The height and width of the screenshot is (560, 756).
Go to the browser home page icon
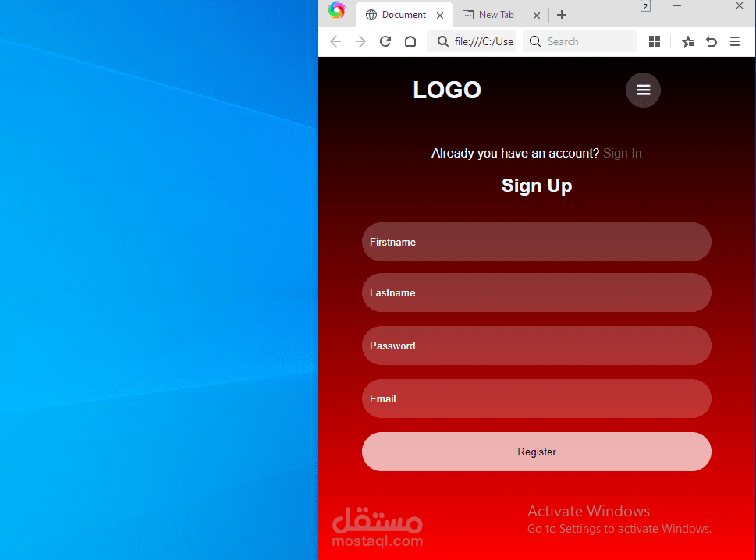click(410, 41)
